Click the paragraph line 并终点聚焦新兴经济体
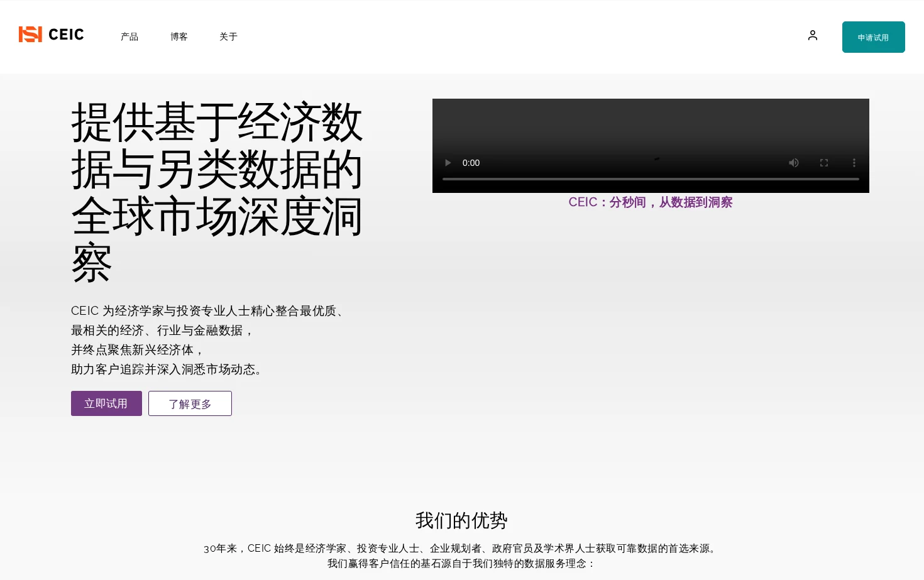This screenshot has height=580, width=924. click(137, 350)
